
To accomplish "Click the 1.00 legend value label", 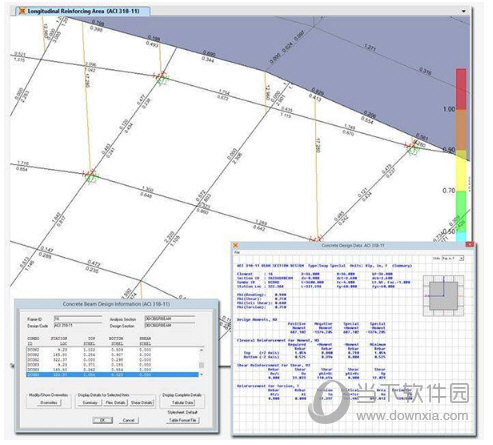I will click(x=449, y=109).
